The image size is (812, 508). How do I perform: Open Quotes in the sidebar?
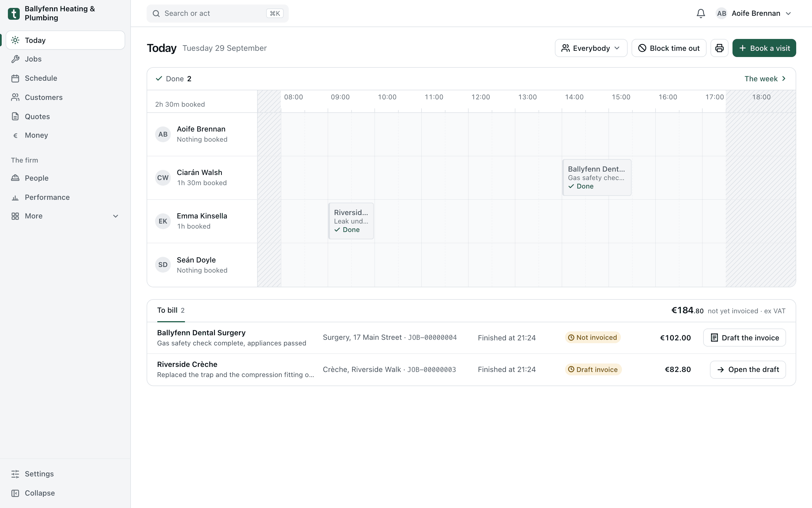65,117
